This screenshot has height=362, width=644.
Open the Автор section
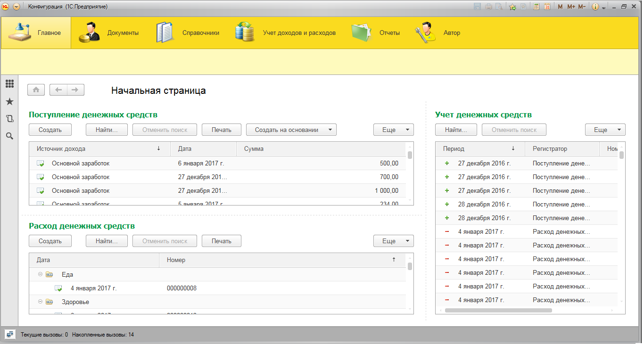coord(438,33)
